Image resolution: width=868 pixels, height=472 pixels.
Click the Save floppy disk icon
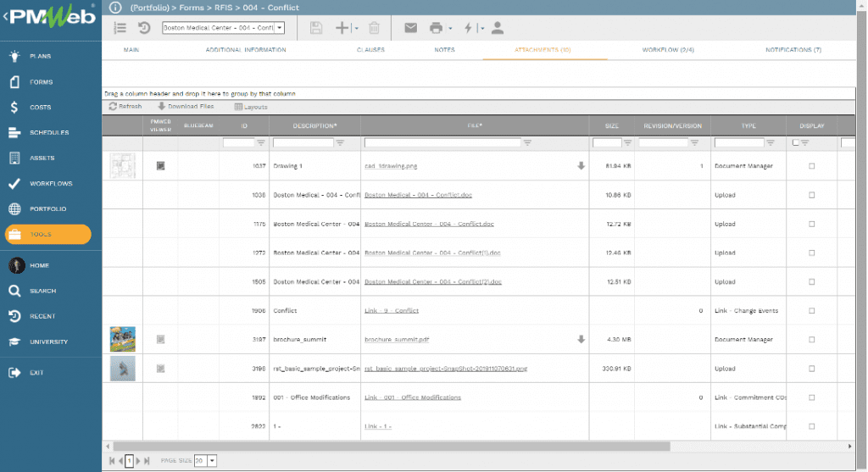click(316, 28)
